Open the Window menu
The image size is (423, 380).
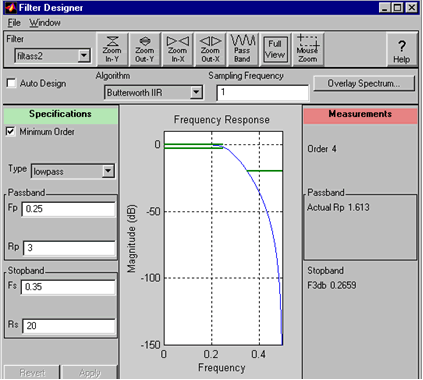click(45, 23)
